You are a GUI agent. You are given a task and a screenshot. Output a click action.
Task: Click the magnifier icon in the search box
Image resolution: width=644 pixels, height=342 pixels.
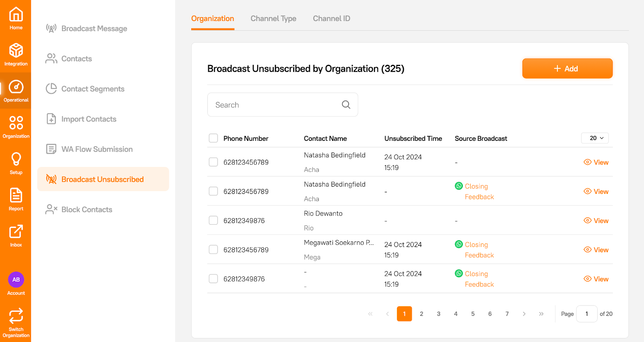[346, 105]
